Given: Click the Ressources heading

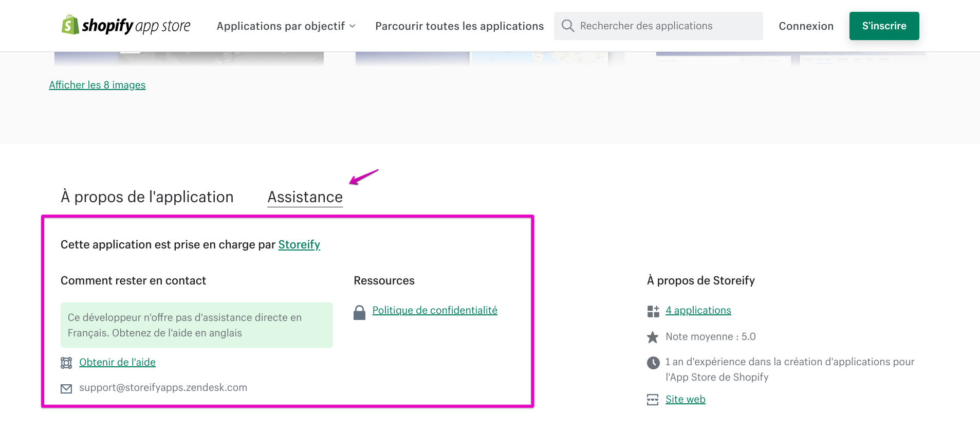Looking at the screenshot, I should 384,281.
